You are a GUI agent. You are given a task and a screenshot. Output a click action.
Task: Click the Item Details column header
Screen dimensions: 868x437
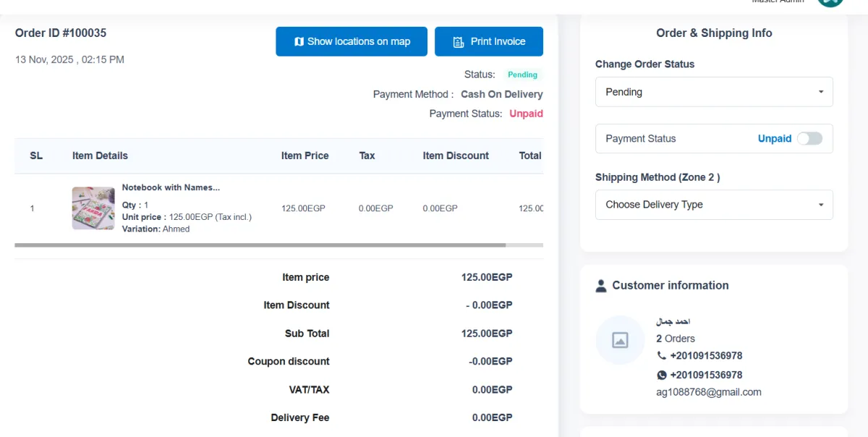click(100, 156)
